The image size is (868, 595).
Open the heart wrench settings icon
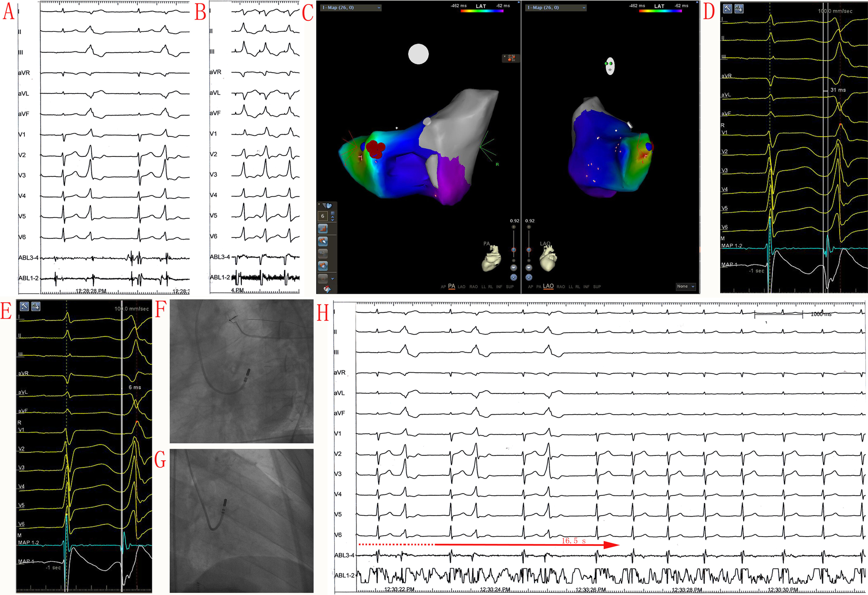point(327,289)
